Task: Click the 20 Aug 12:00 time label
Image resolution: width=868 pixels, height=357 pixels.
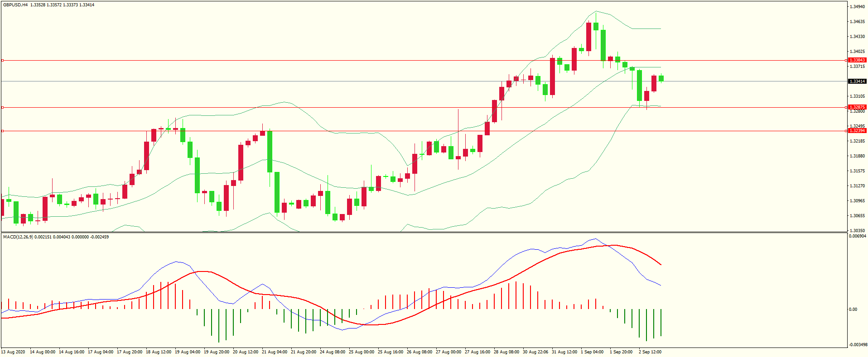Action: tap(246, 352)
